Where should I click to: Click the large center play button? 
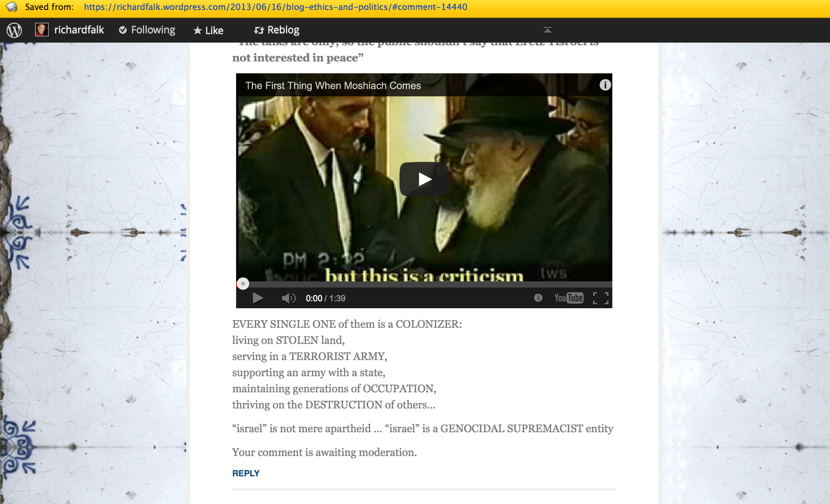tap(424, 179)
